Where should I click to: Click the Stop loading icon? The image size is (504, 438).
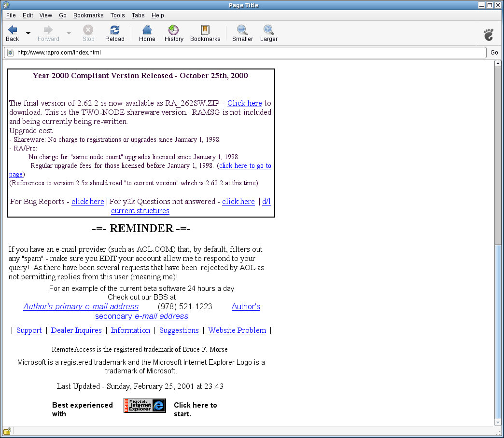point(88,30)
